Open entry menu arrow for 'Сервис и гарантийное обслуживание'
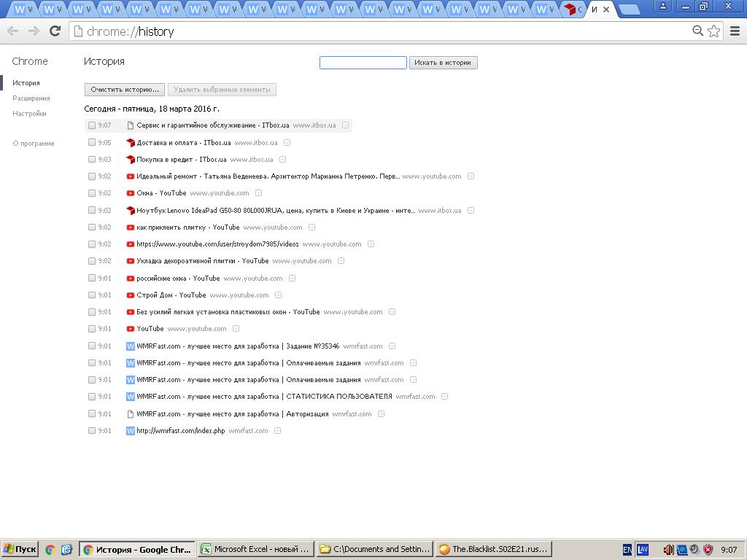 point(345,125)
